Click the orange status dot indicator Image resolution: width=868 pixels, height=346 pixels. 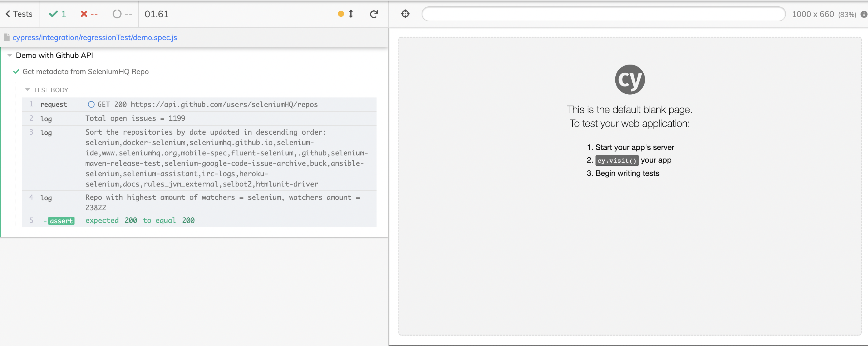(341, 14)
